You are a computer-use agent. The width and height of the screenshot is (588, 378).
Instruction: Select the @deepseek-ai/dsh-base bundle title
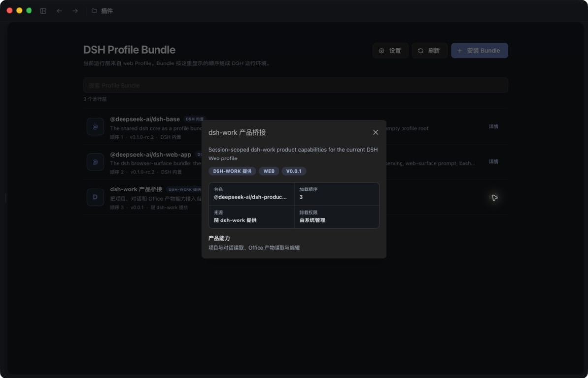point(145,119)
